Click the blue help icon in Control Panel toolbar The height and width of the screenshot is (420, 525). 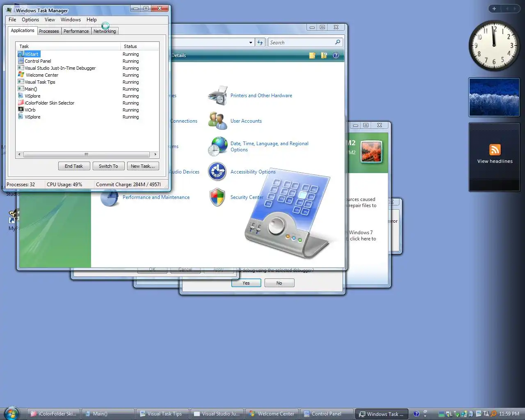[x=336, y=55]
